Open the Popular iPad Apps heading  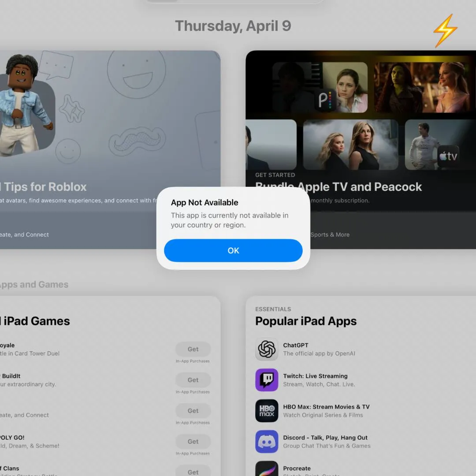pyautogui.click(x=306, y=321)
